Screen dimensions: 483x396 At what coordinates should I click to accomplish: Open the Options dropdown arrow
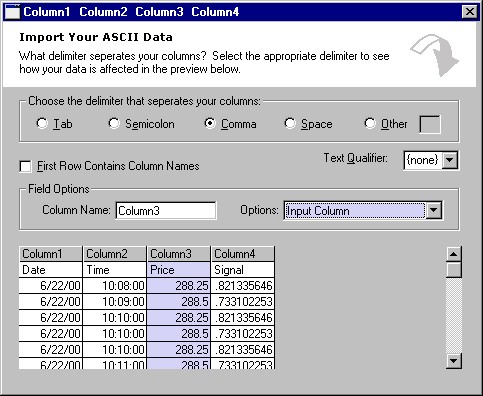coord(433,210)
